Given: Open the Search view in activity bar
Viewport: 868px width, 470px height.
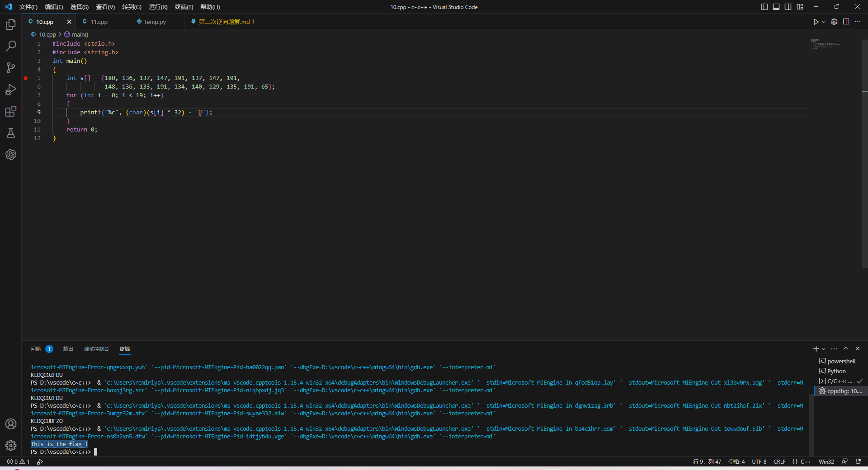Looking at the screenshot, I should (x=11, y=46).
